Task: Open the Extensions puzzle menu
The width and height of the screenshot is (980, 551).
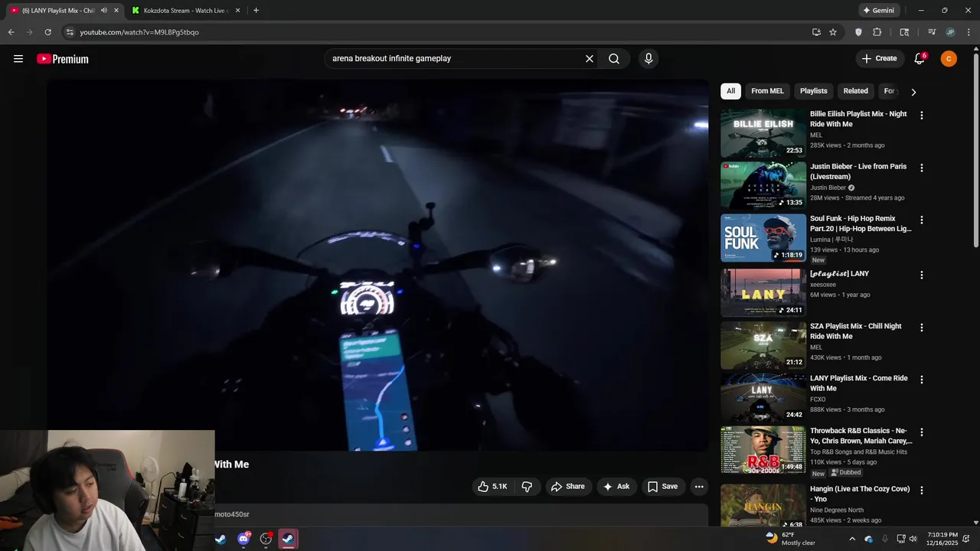Action: click(877, 32)
